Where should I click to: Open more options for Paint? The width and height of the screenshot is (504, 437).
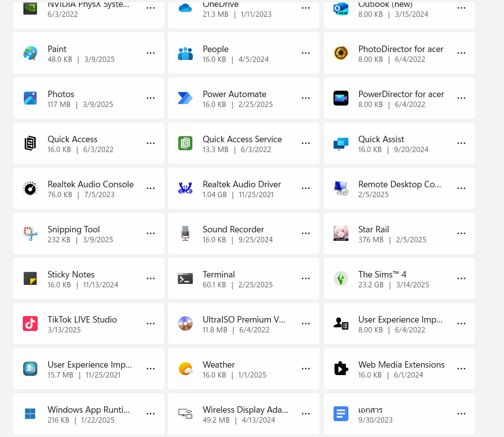(151, 53)
